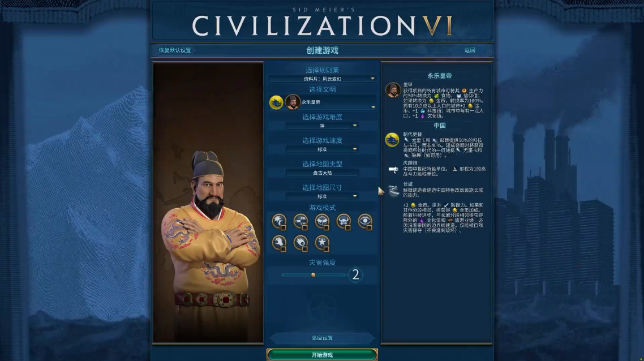Select the sun and moon game mode icon
This screenshot has height=361, width=644.
(x=280, y=221)
